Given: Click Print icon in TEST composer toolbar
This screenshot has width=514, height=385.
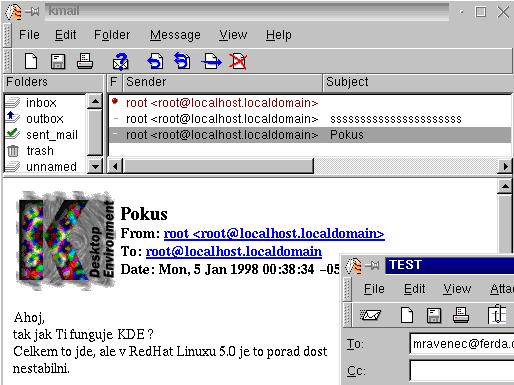Looking at the screenshot, I should pos(461,315).
